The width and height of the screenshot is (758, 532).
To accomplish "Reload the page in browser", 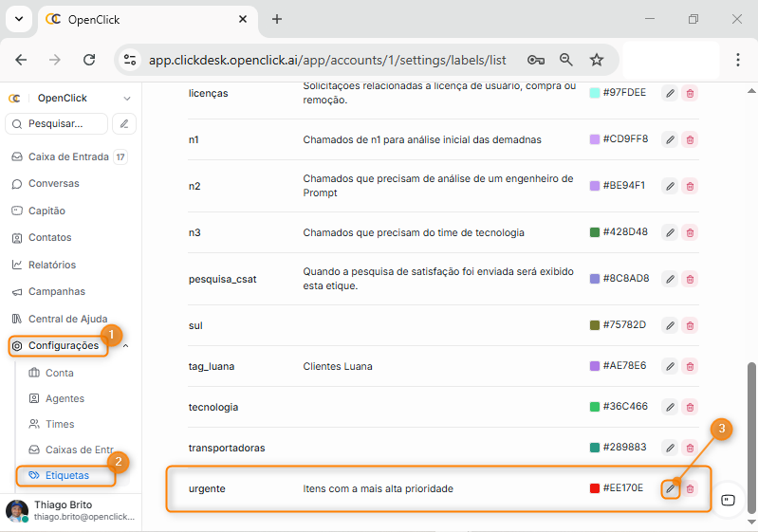I will 89,60.
